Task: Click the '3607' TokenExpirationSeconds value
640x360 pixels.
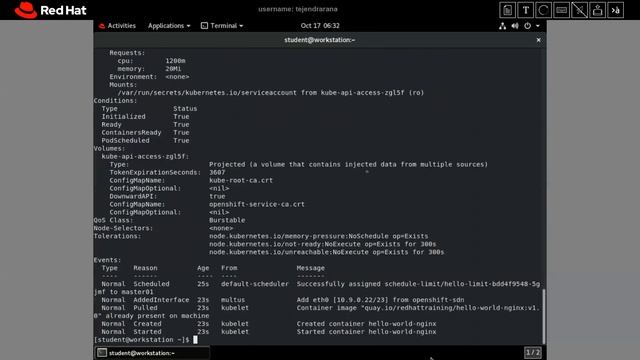Action: [217, 172]
